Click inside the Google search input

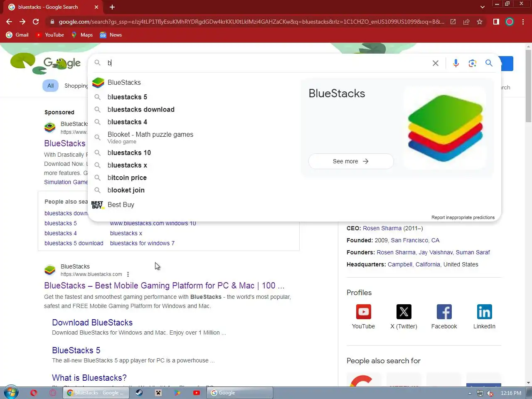tap(266, 63)
